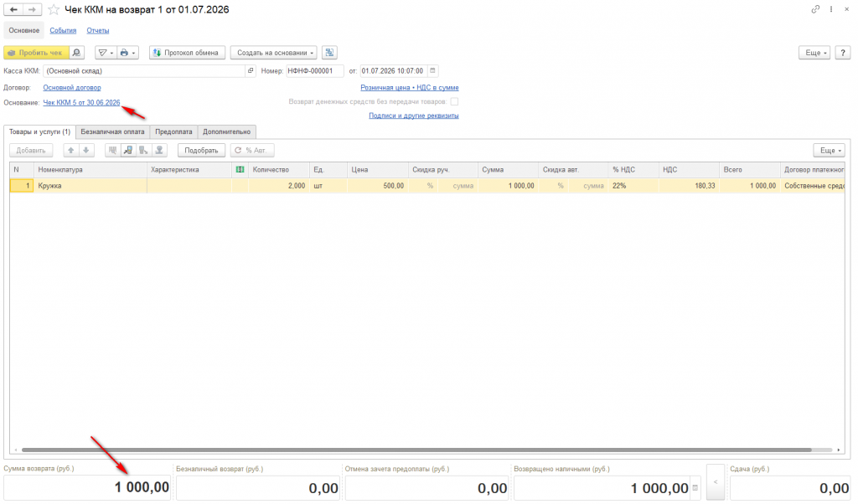This screenshot has width=858, height=504.
Task: Toggle Возврат денежных средств без передачи товаров checkbox
Action: [454, 101]
